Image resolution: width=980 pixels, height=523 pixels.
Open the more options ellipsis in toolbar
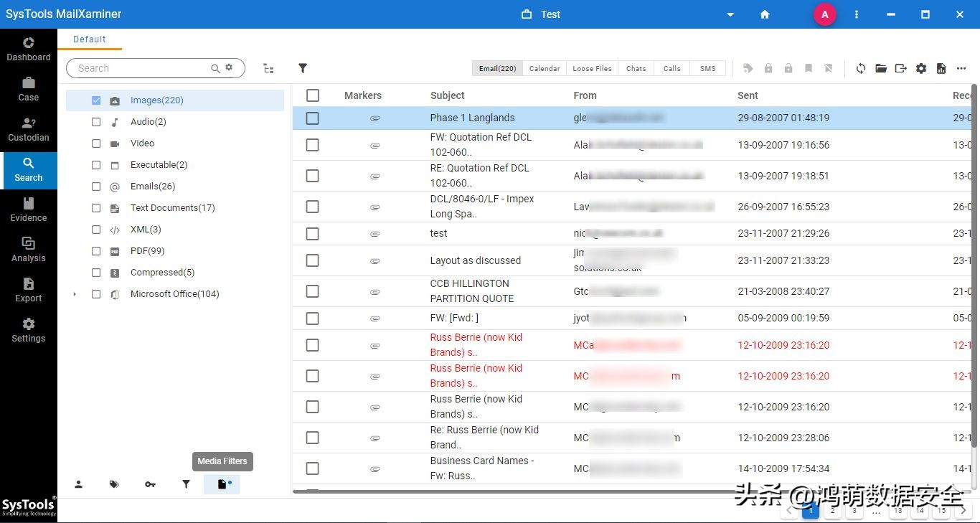pyautogui.click(x=961, y=68)
